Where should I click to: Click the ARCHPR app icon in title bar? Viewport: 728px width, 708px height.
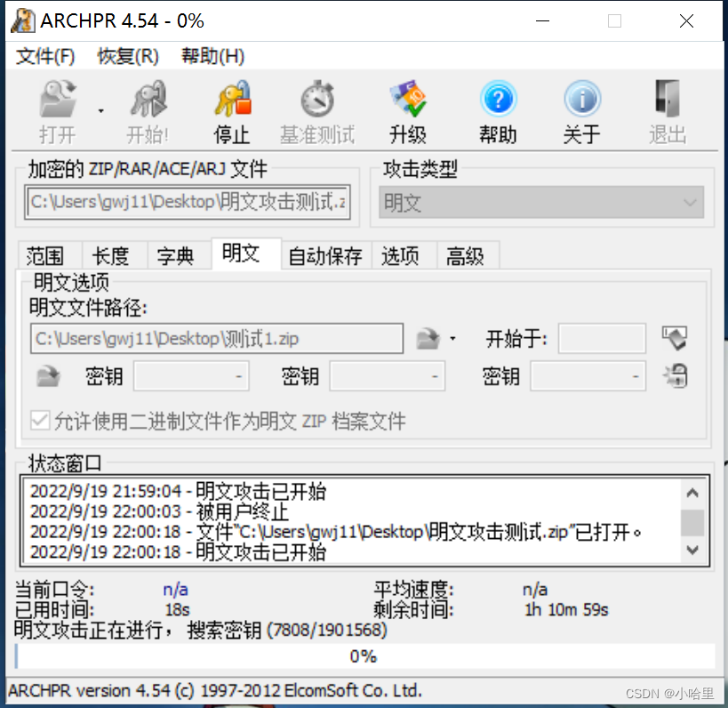click(23, 21)
